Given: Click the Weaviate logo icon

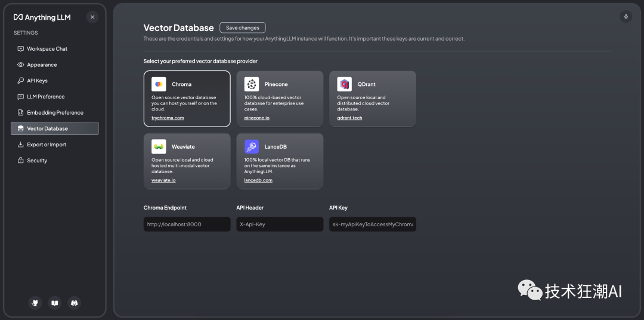Looking at the screenshot, I should (x=159, y=146).
